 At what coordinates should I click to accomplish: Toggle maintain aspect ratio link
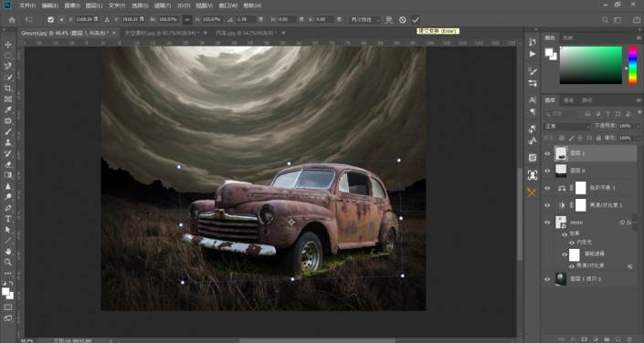pos(187,20)
